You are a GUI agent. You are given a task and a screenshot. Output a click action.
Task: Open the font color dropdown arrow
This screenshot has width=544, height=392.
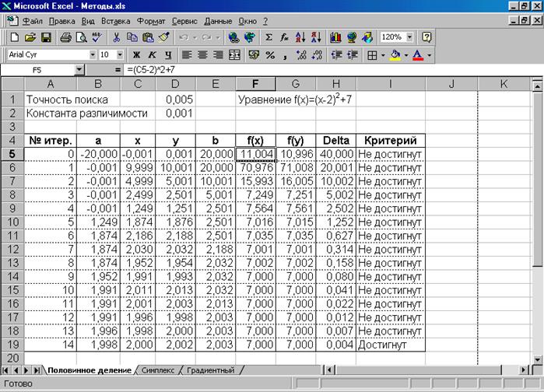pos(429,54)
